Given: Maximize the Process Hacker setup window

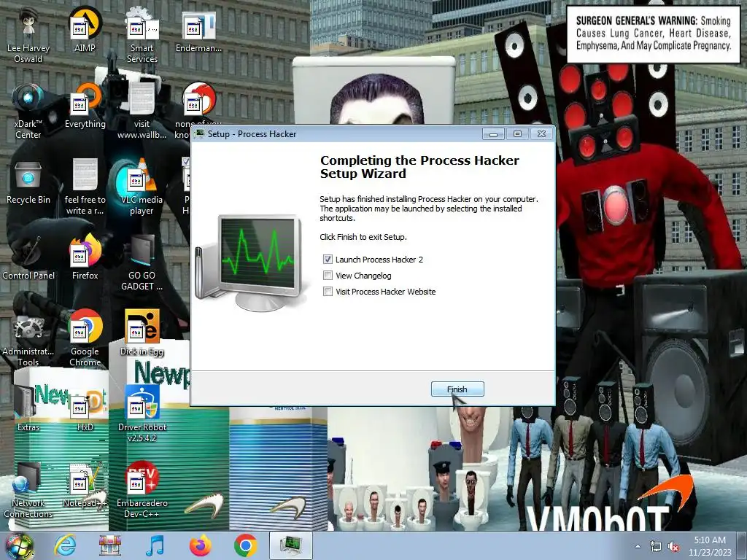Looking at the screenshot, I should (x=517, y=134).
